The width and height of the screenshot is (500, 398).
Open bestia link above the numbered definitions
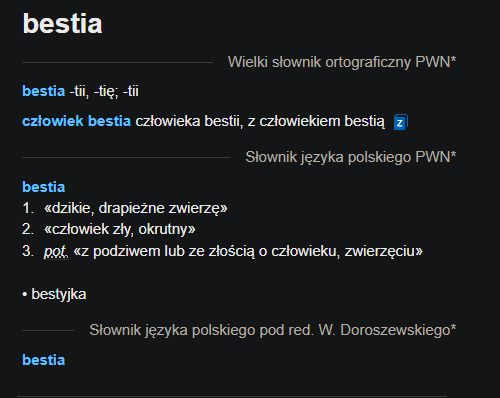[43, 187]
